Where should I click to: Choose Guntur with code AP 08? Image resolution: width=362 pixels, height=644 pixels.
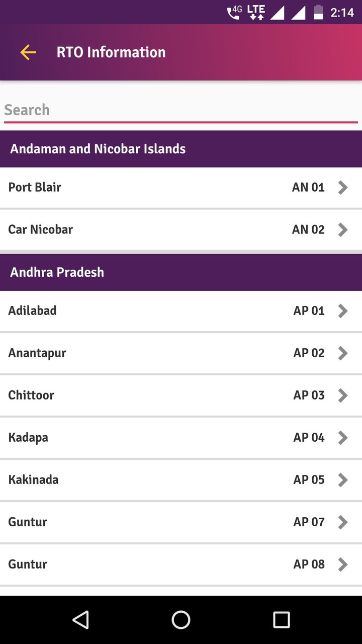pyautogui.click(x=151, y=565)
